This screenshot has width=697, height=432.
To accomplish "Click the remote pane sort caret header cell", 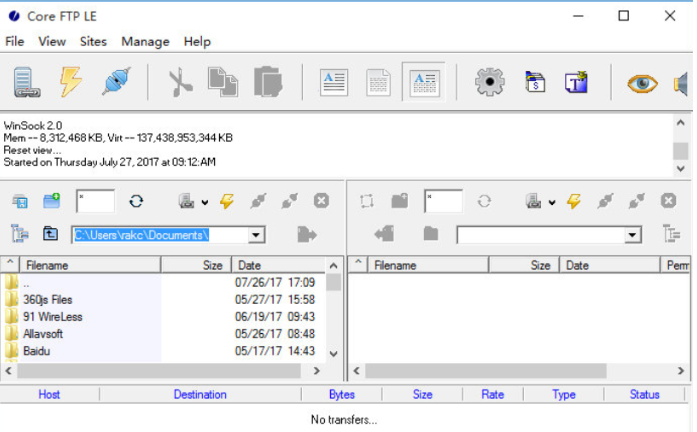I will (x=358, y=265).
